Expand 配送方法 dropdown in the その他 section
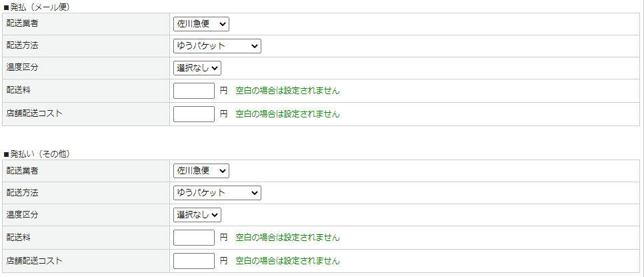Image resolution: width=644 pixels, height=277 pixels. click(x=217, y=193)
